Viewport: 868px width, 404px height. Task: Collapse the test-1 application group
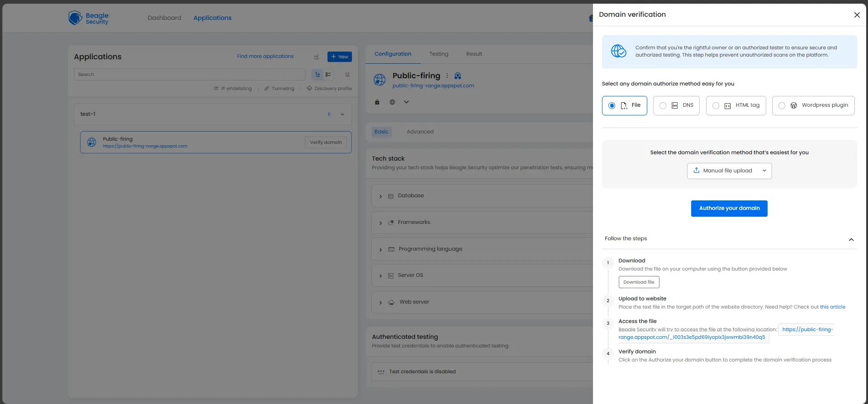click(342, 114)
